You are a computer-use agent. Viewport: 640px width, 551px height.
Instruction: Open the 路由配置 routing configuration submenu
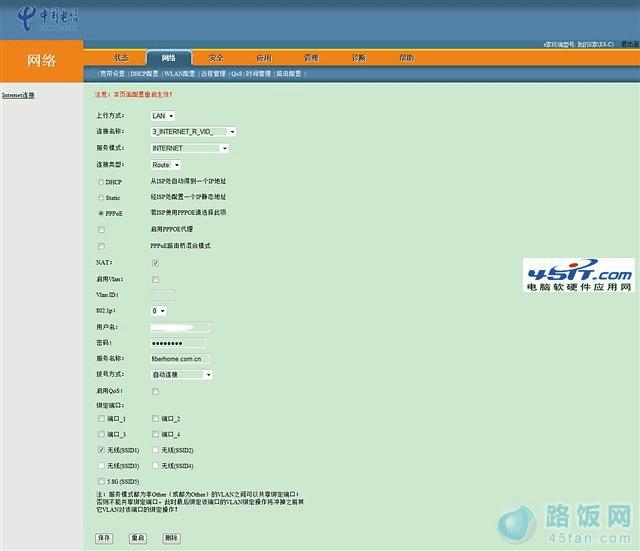coord(289,74)
